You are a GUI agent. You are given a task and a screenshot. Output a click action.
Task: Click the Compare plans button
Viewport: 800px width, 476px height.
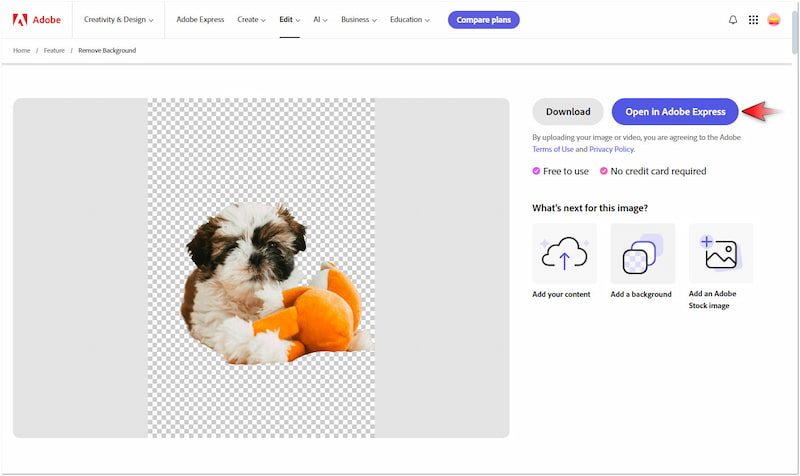(x=483, y=20)
